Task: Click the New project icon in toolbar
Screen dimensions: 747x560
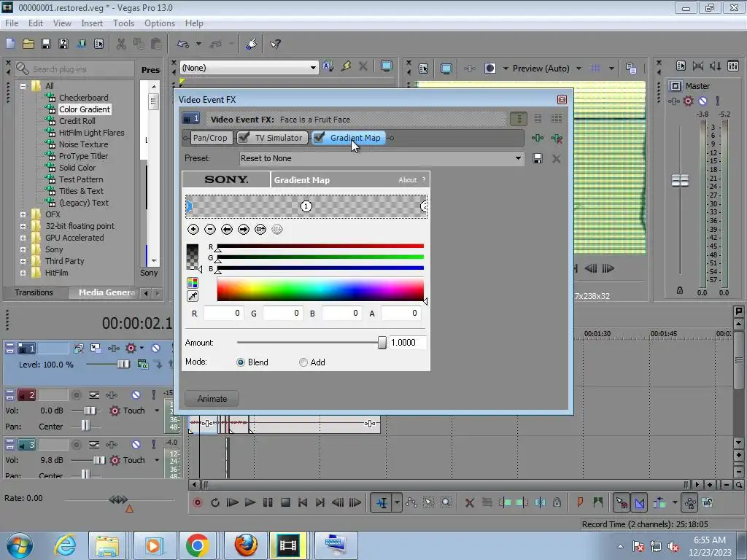Action: point(10,44)
